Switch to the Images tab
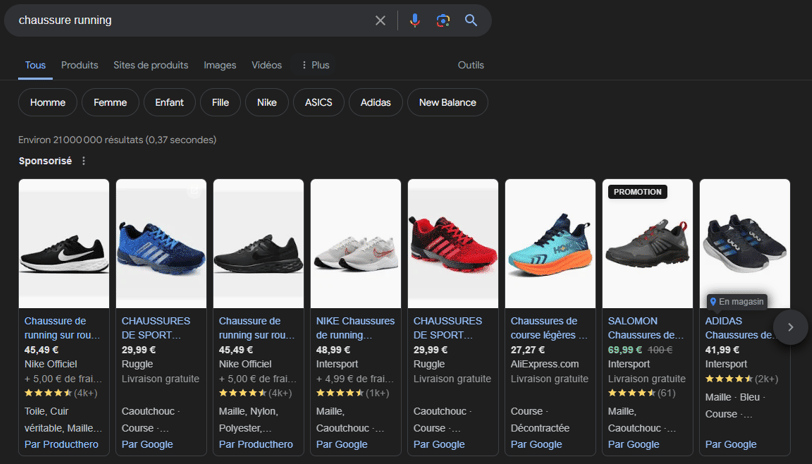The width and height of the screenshot is (812, 464). click(x=220, y=65)
